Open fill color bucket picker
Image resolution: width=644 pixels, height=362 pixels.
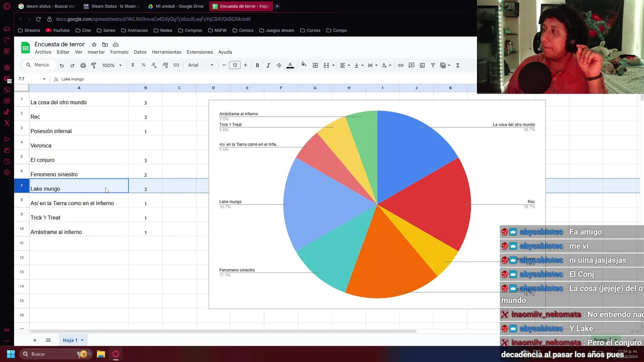[x=303, y=65]
